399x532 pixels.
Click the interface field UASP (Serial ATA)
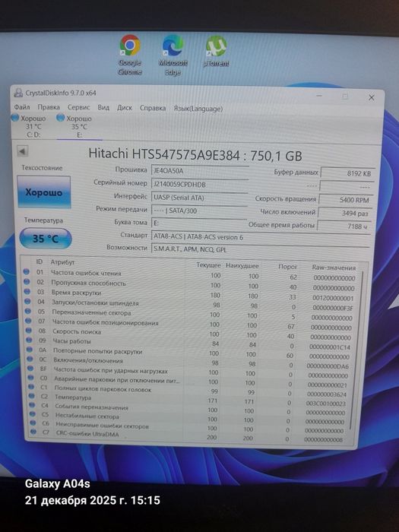coord(199,198)
